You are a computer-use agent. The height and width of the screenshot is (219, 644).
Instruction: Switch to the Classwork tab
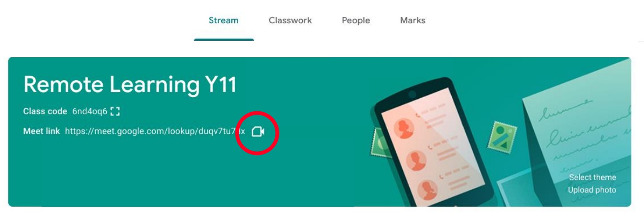[290, 20]
